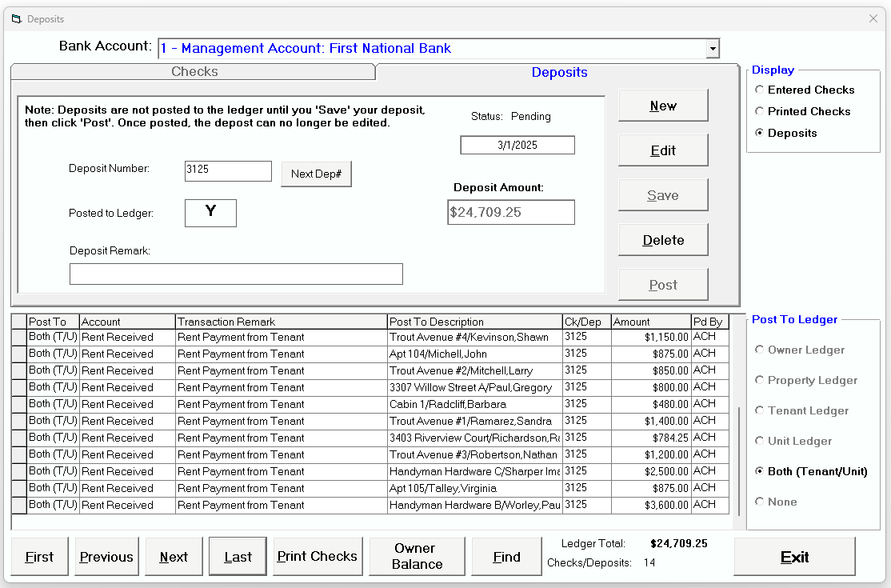Click the New deposit button
Image resolution: width=891 pixels, height=588 pixels.
[x=662, y=105]
